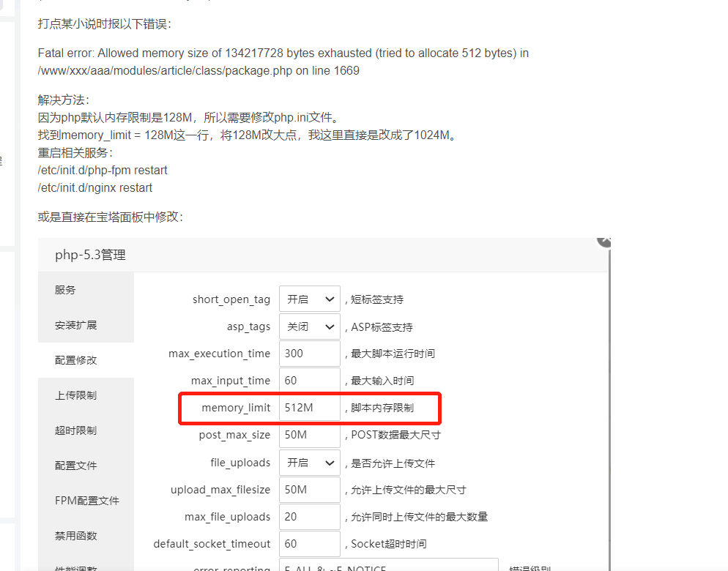728x571 pixels.
Task: Click the php-5.3管理 panel title
Action: tap(90, 255)
